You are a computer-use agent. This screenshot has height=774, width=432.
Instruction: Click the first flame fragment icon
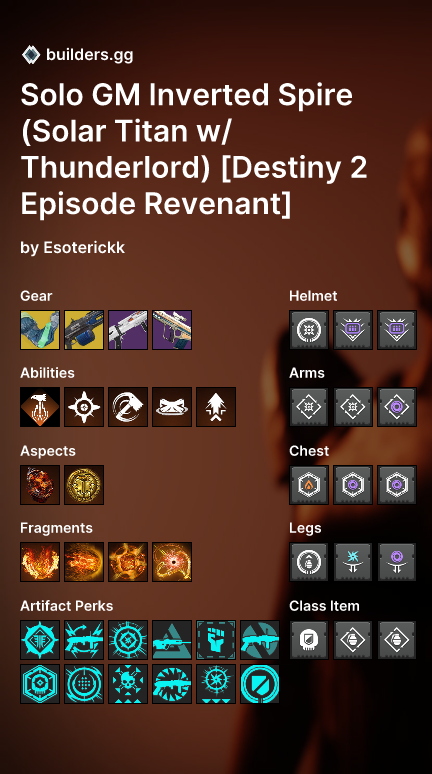pos(40,562)
